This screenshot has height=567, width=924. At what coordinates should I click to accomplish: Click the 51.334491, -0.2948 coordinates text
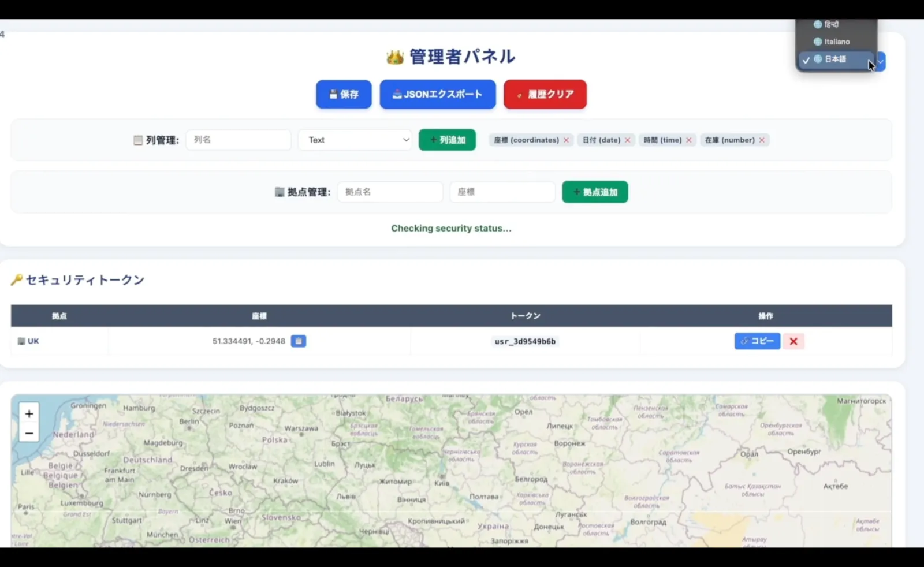click(x=249, y=341)
